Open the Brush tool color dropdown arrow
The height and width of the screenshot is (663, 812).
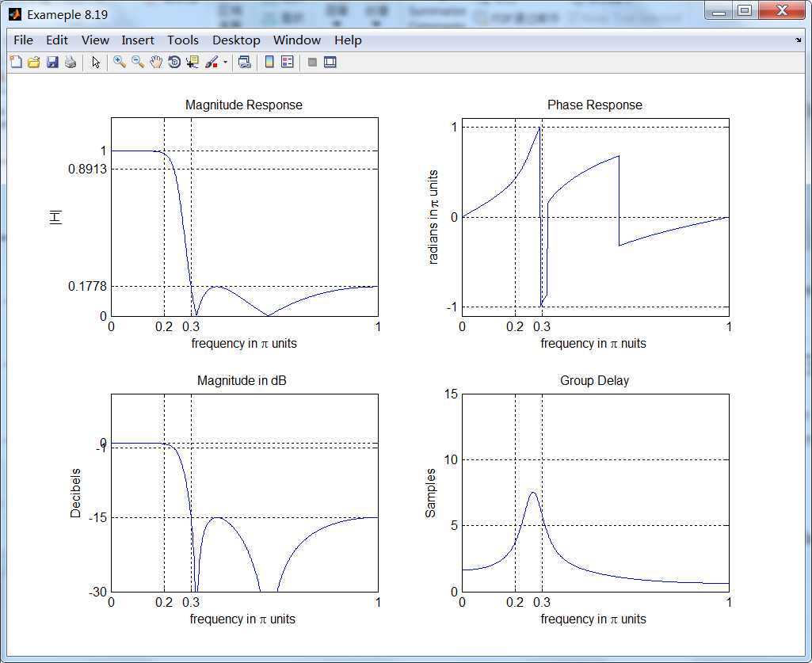coord(225,62)
